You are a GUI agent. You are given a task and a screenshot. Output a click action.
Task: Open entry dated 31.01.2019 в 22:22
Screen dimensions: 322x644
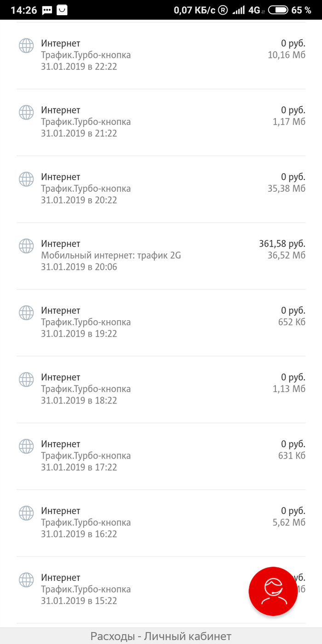tap(79, 67)
